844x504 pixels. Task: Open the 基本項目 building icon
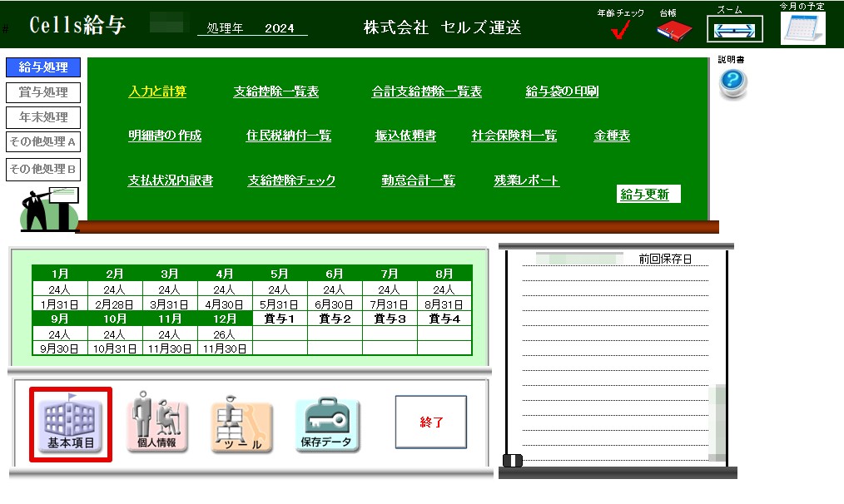click(71, 424)
